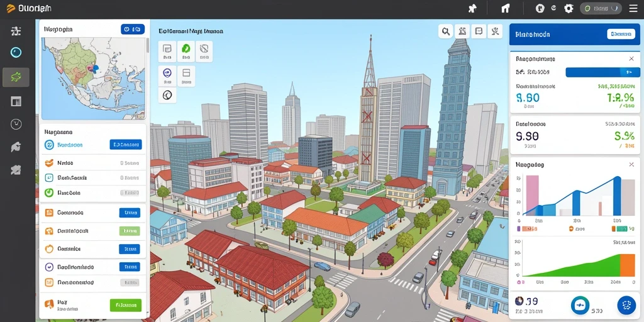
Task: Open the hamburger menu at top right
Action: tap(633, 8)
